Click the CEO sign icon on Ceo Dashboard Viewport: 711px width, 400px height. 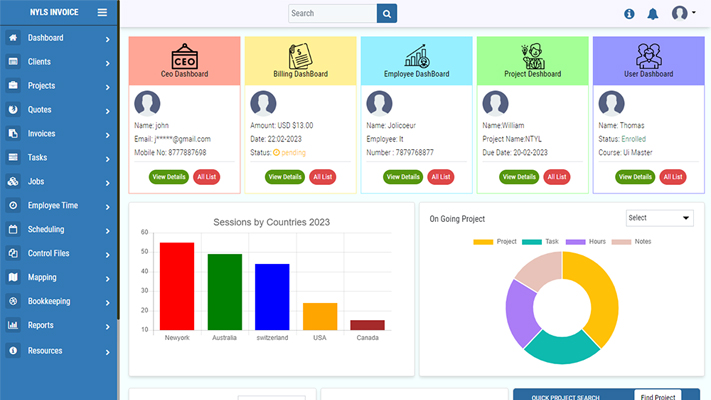(185, 56)
